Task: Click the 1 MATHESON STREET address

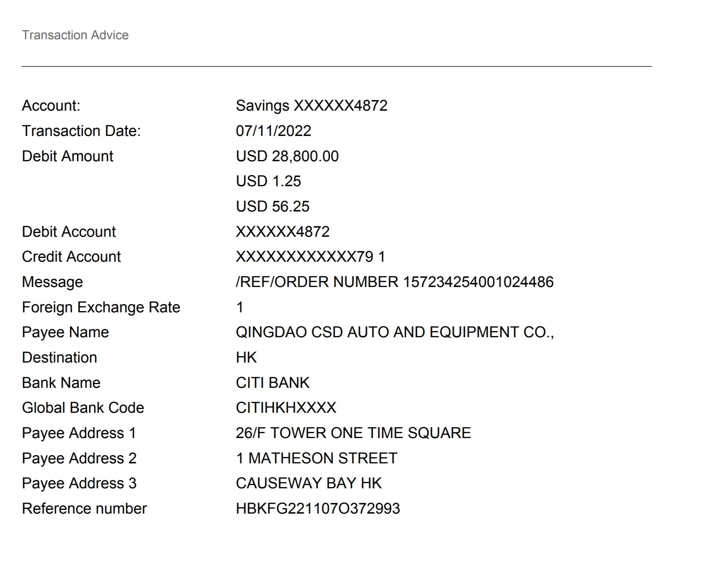Action: click(x=316, y=458)
